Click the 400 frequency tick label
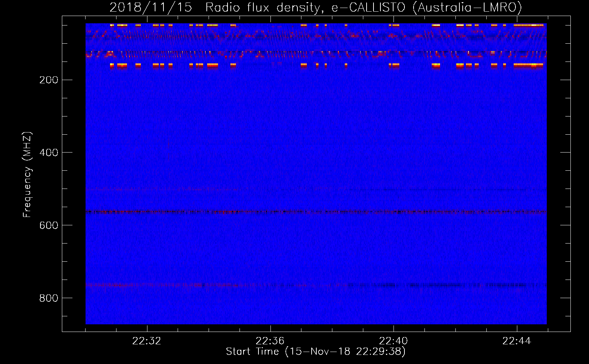 pyautogui.click(x=49, y=153)
